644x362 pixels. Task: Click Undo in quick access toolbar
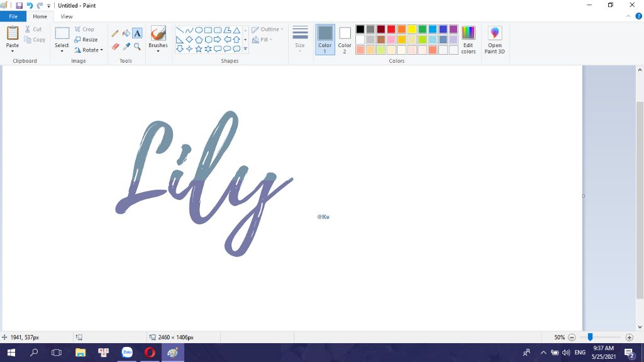click(30, 5)
